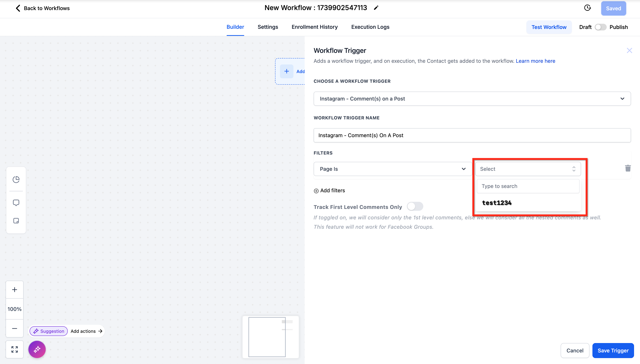Screen dimensions: 640x364
Task: Click the pencil icon to rename workflow
Action: 376,8
